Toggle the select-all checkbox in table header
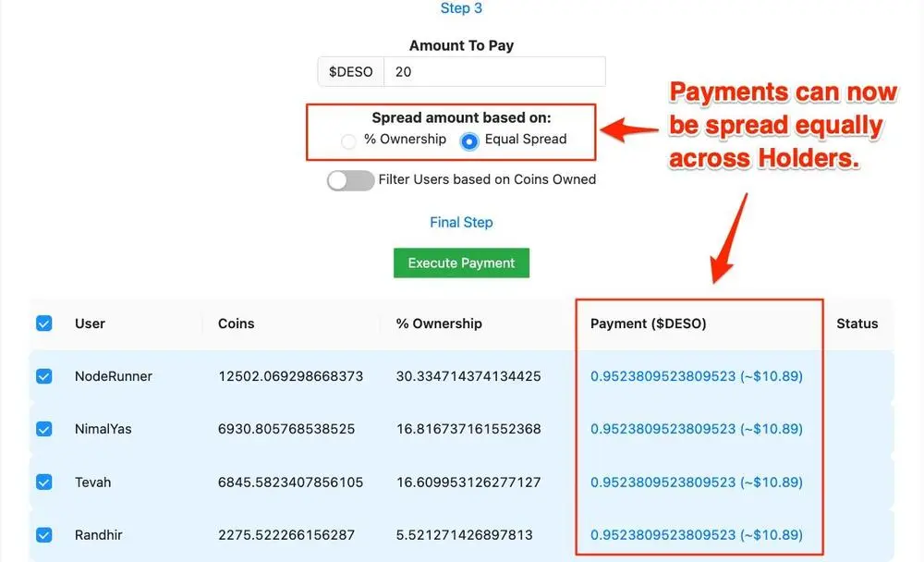Screen dimensions: 924x562 click(43, 324)
